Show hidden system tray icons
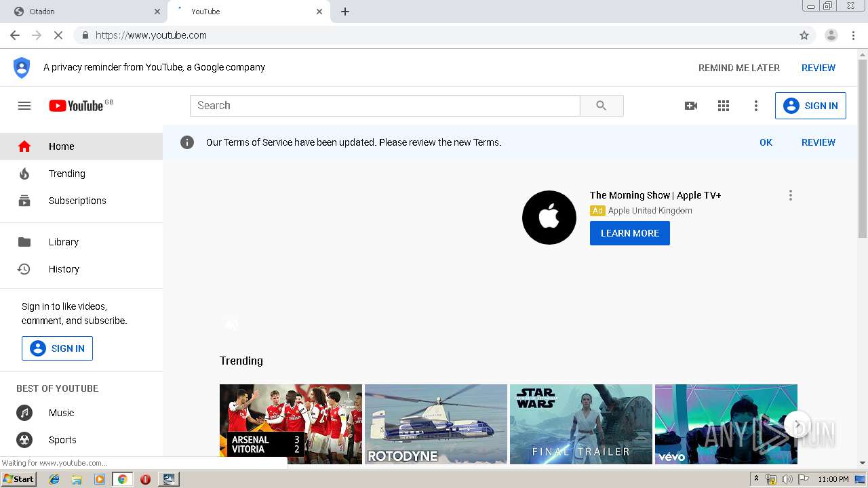This screenshot has width=868, height=488. (757, 479)
